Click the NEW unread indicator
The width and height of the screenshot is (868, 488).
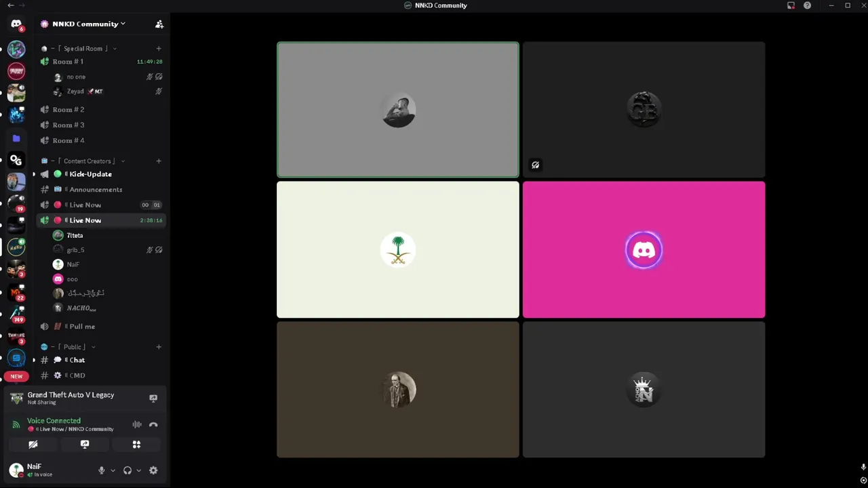pos(16,376)
